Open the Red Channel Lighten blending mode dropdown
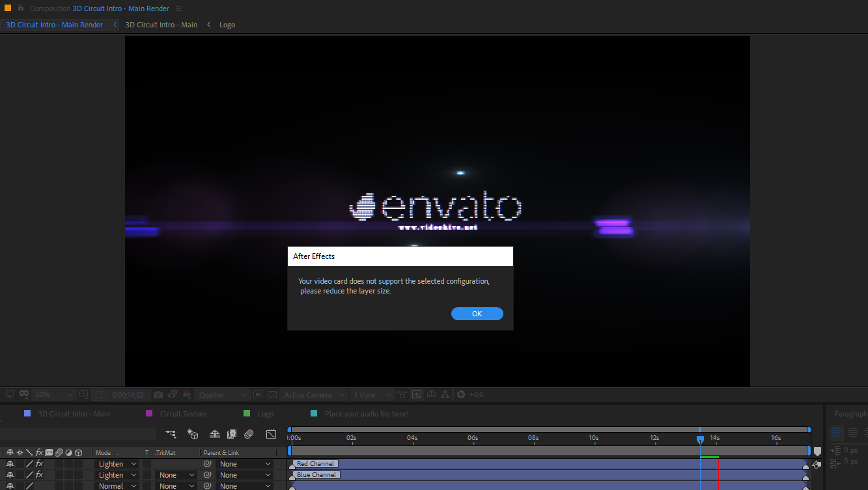This screenshot has height=490, width=868. pos(118,464)
